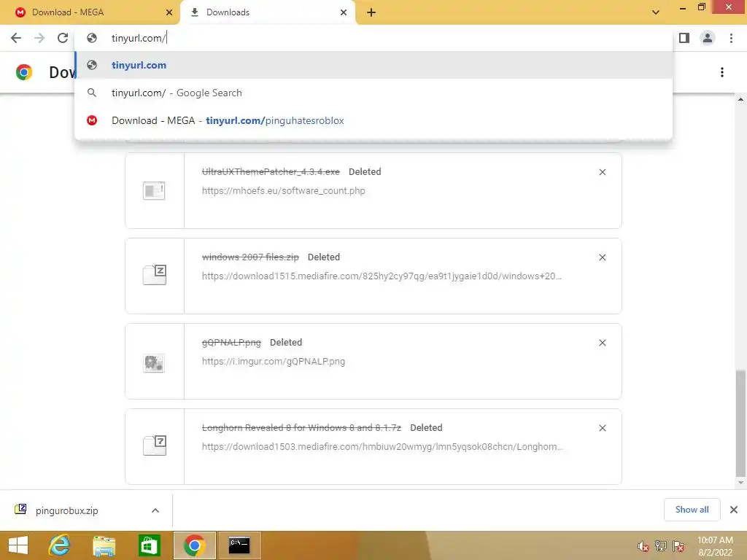Open the download1503.mediafire.com Longhorn link
This screenshot has width=747, height=560.
pos(382,446)
